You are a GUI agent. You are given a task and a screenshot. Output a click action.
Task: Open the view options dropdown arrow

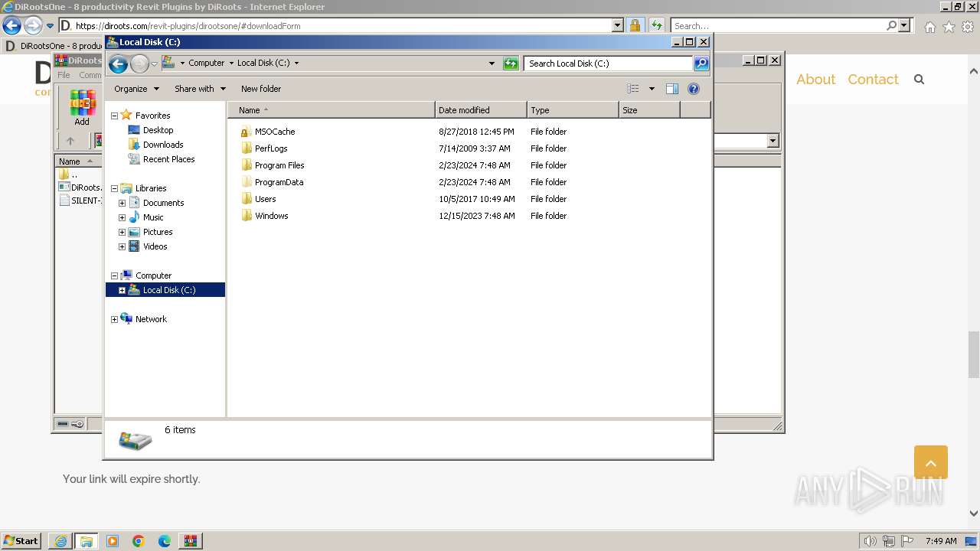[x=652, y=89]
